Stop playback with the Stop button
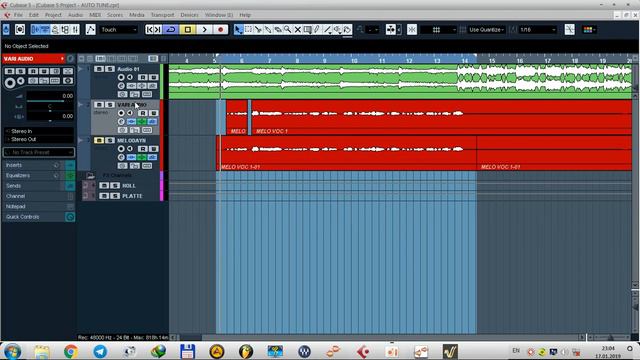Viewport: 640px width, 360px height. [188, 29]
